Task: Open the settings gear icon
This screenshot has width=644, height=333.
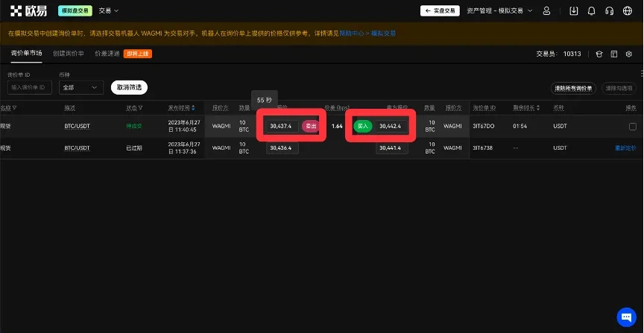Action: click(629, 54)
